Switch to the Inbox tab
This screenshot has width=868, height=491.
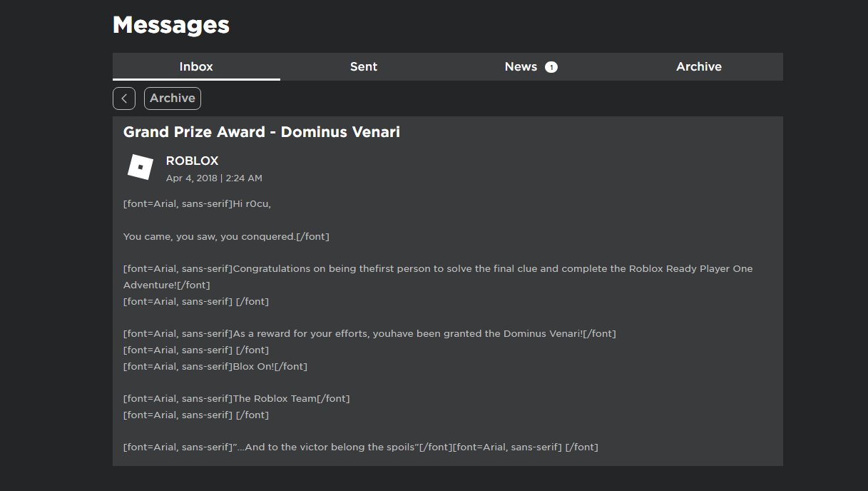click(196, 66)
